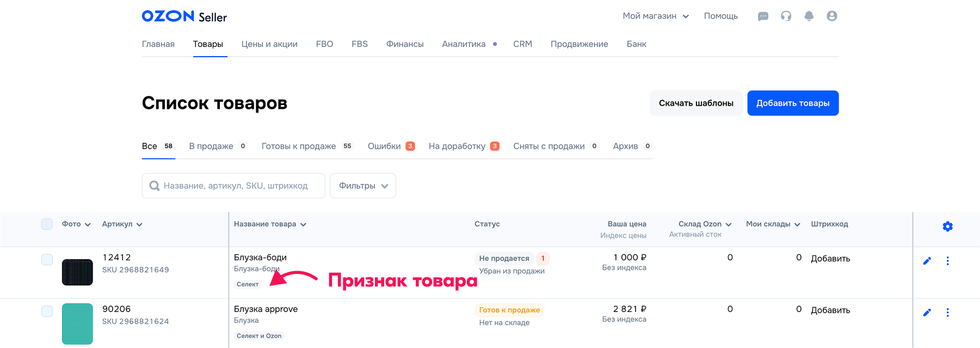Image resolution: width=980 pixels, height=348 pixels.
Task: Go to Главная menu item
Action: 158,44
